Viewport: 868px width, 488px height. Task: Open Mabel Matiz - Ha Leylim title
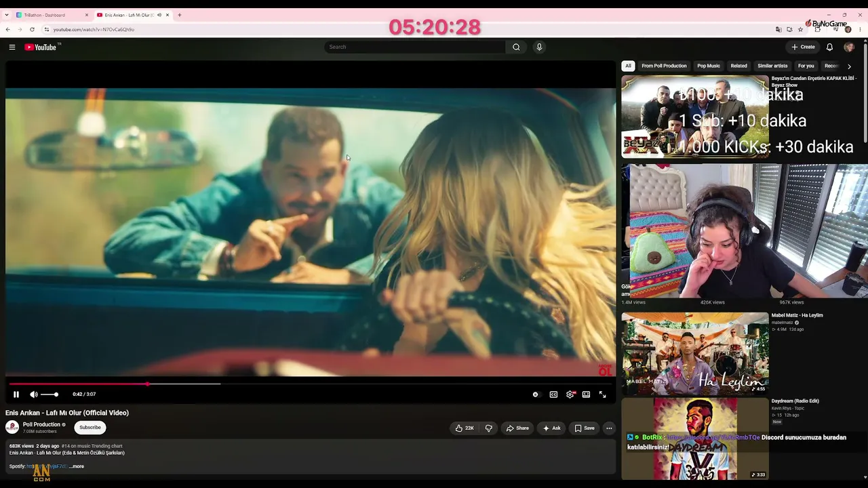pos(797,315)
